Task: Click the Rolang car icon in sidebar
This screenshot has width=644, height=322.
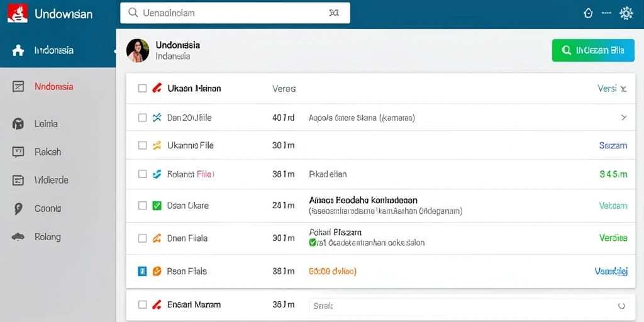Action: tap(18, 237)
